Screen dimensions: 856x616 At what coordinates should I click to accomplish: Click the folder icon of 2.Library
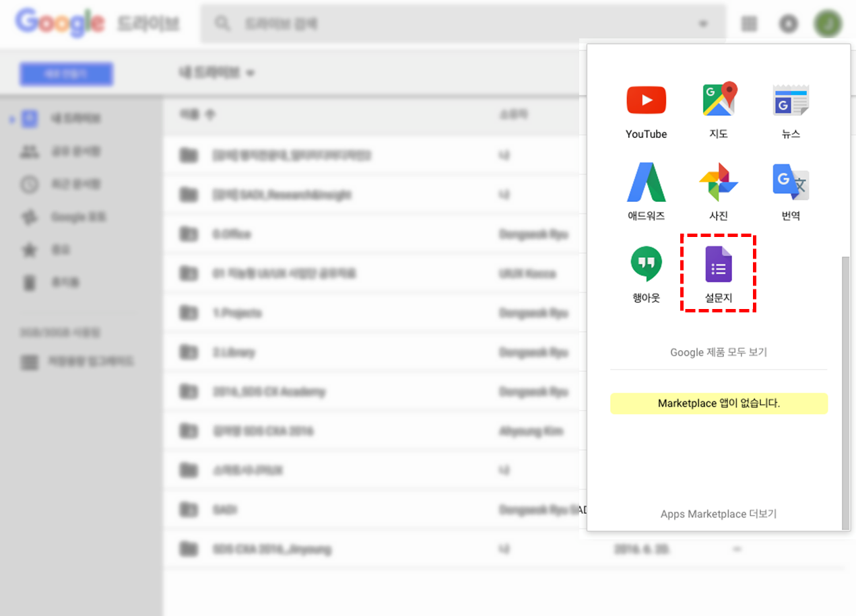coord(189,352)
